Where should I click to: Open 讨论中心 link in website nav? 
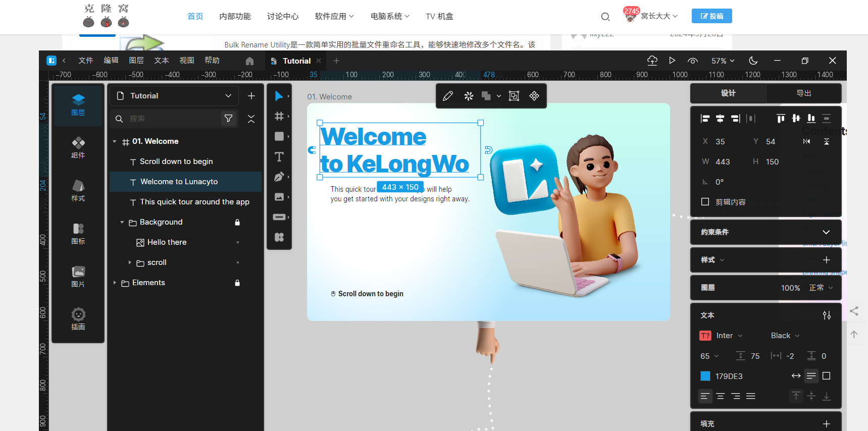(283, 17)
